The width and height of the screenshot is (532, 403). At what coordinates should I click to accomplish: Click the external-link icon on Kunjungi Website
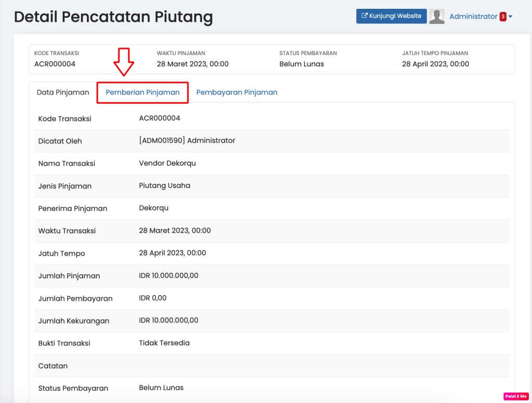366,16
